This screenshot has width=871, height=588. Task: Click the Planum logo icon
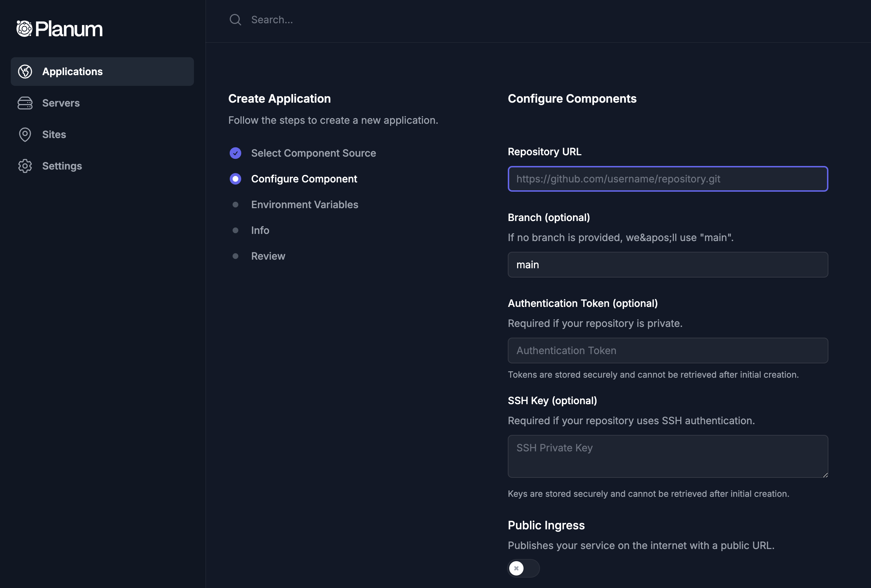tap(24, 29)
